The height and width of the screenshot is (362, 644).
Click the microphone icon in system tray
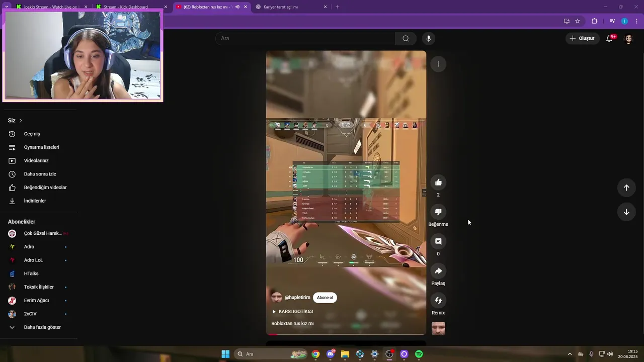[x=591, y=354]
